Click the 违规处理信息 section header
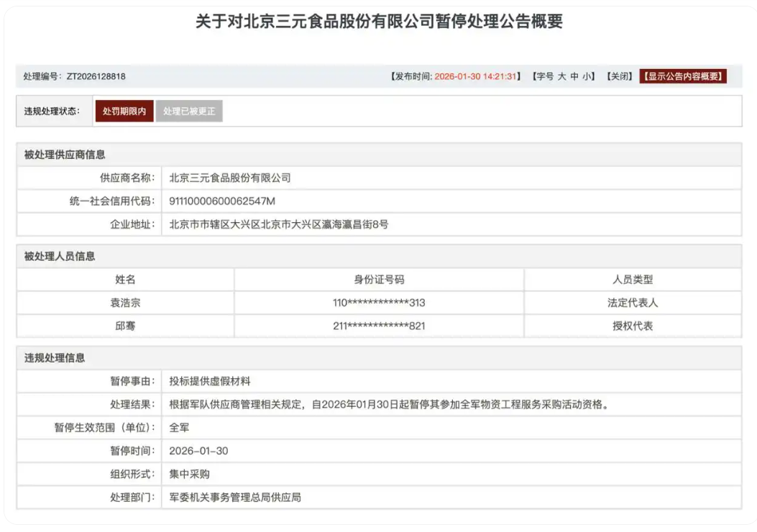The height and width of the screenshot is (532, 757). click(x=55, y=358)
